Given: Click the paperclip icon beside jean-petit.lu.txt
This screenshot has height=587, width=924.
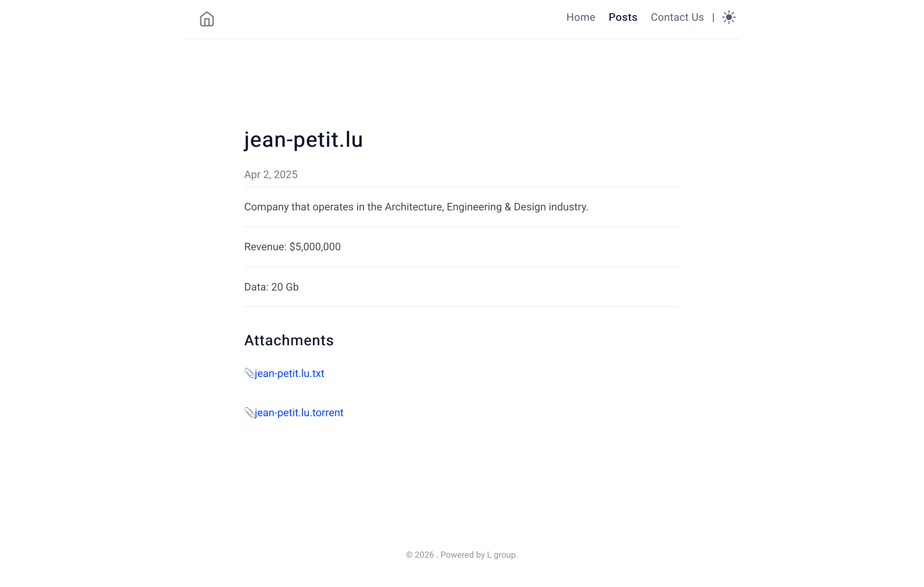Looking at the screenshot, I should point(249,373).
